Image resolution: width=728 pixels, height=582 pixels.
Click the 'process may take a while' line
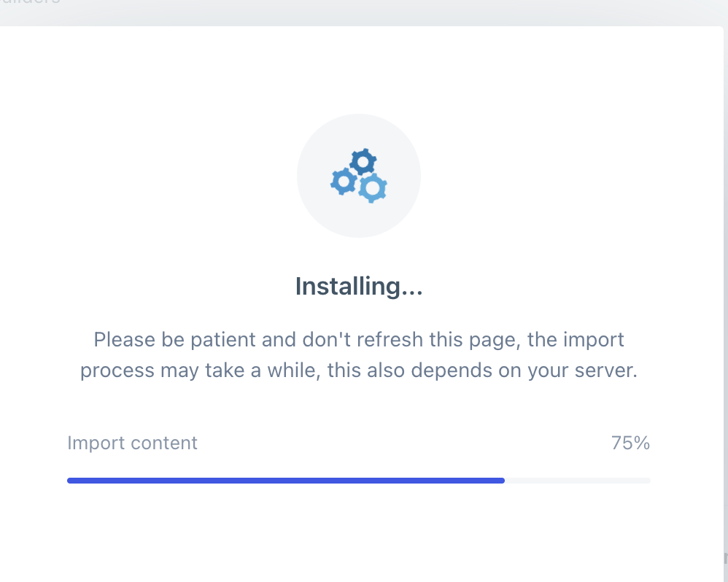pos(359,370)
